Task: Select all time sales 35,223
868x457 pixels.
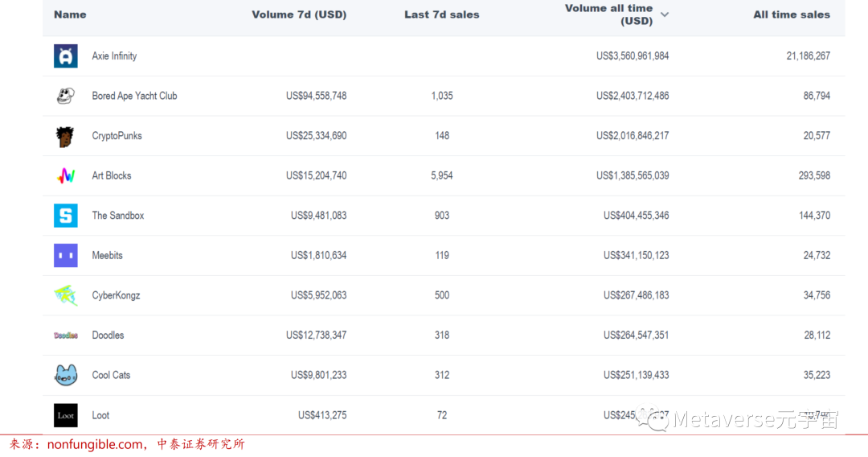Action: point(817,375)
